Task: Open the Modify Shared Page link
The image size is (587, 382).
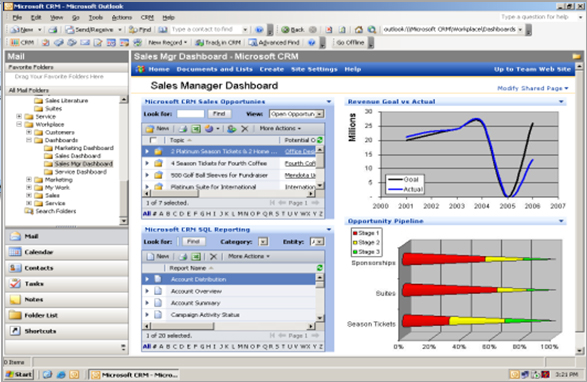Action: click(532, 88)
